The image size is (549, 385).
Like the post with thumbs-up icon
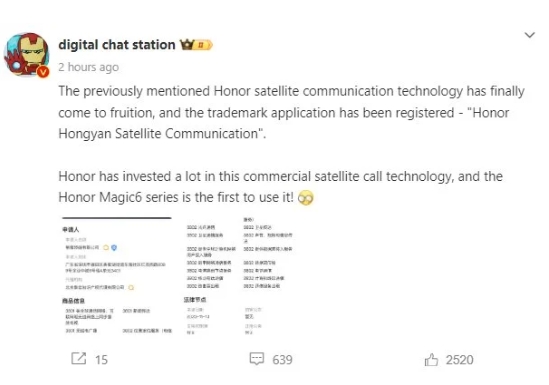[x=431, y=359]
